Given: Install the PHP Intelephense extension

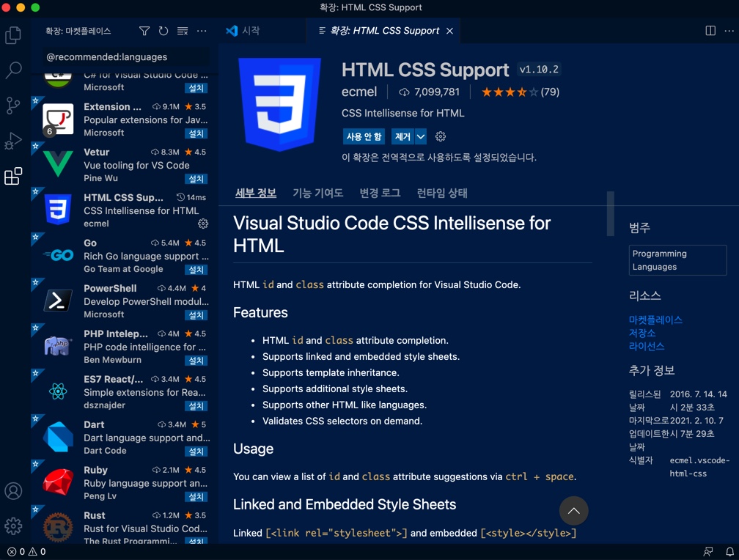Looking at the screenshot, I should click(x=196, y=361).
